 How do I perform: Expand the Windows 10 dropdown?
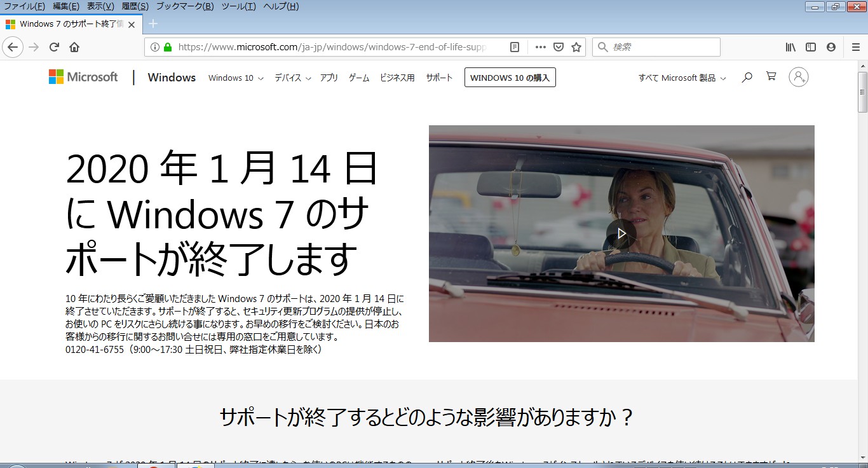point(236,78)
